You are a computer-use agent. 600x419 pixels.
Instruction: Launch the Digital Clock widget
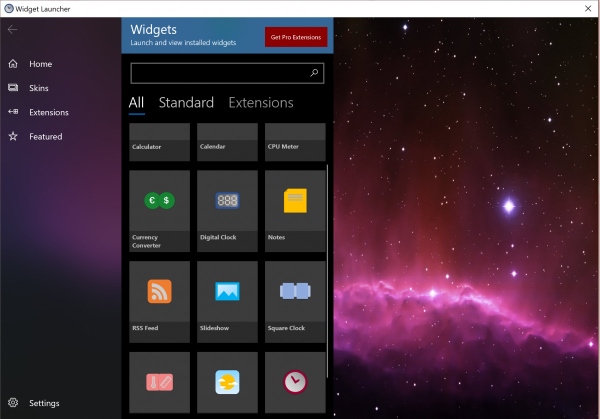227,210
